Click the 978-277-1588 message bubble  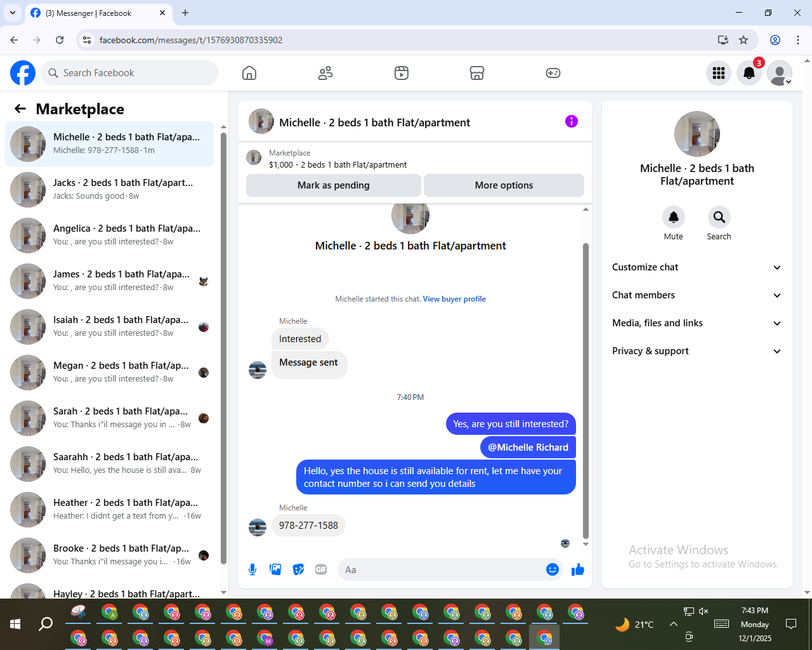(308, 526)
